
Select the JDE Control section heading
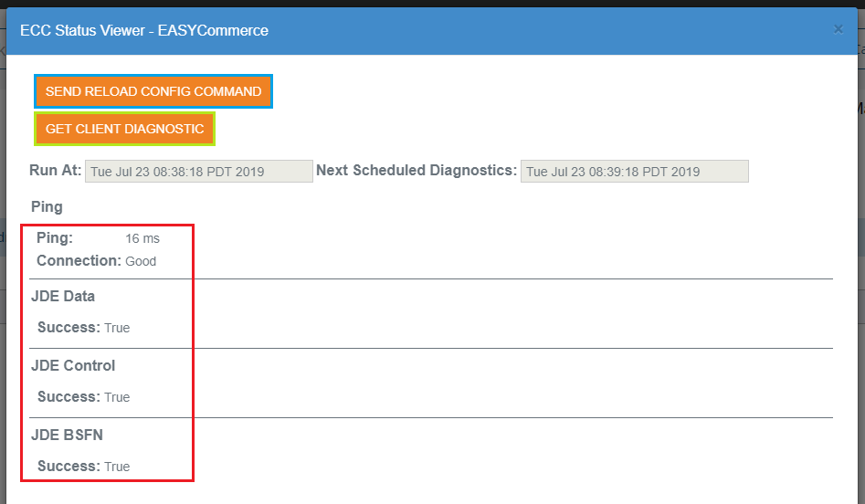click(73, 365)
